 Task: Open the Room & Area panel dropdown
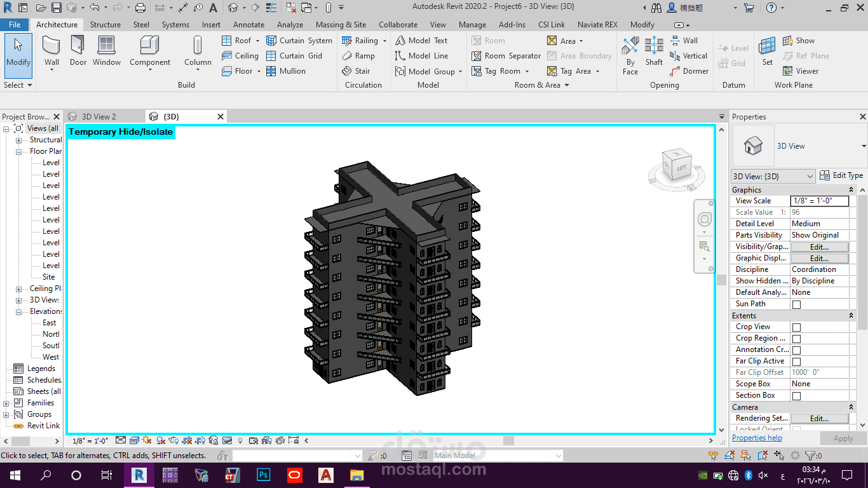[x=542, y=85]
